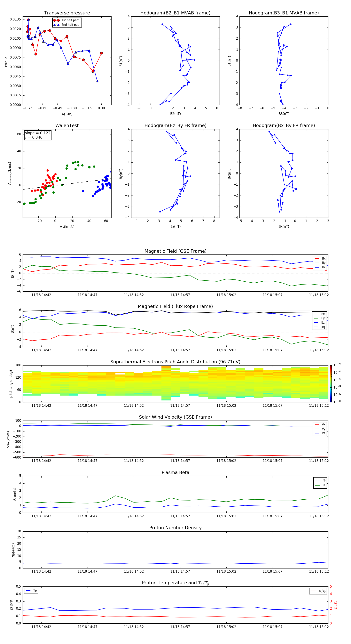Click the 'pitch angle (deg)' axis label

11,384
